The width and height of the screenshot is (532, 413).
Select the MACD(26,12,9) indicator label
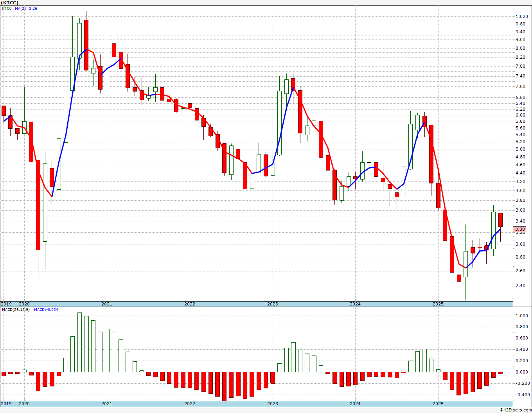tap(15, 309)
